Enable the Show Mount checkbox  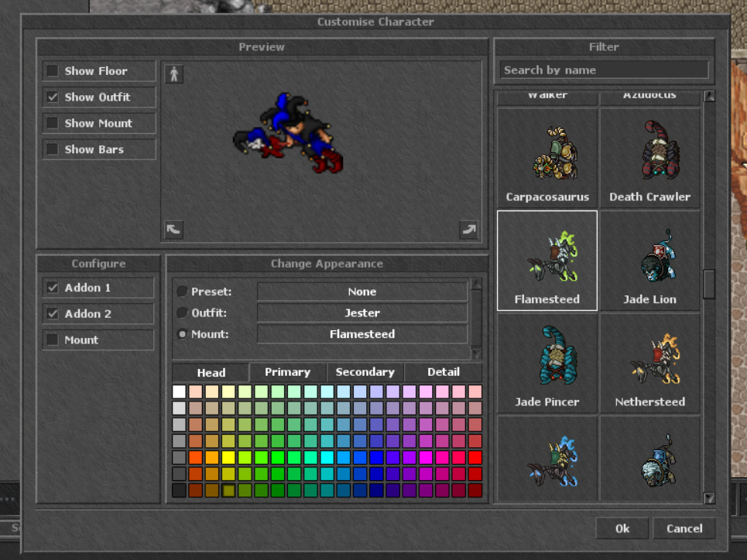(x=53, y=123)
